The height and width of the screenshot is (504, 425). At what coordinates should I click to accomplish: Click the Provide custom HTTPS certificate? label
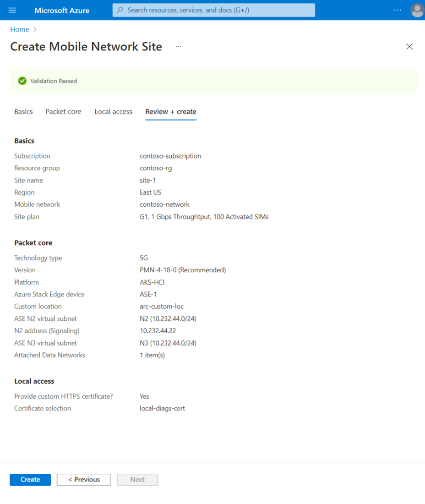64,397
